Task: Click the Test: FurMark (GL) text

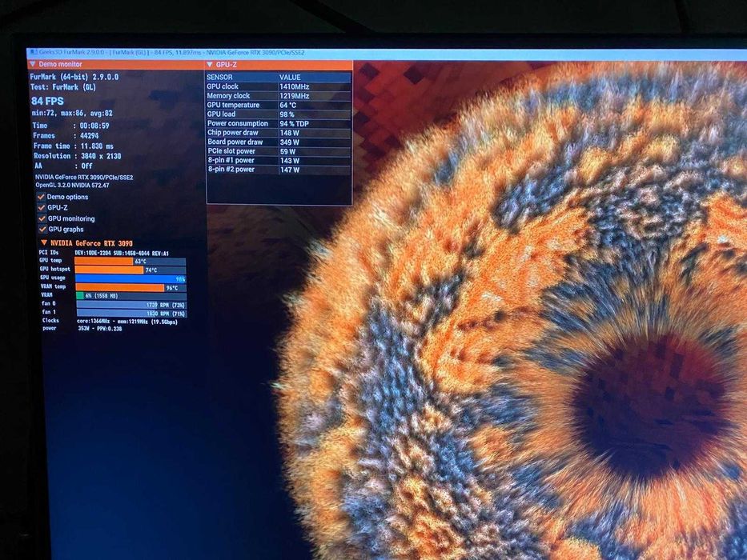Action: [63, 87]
